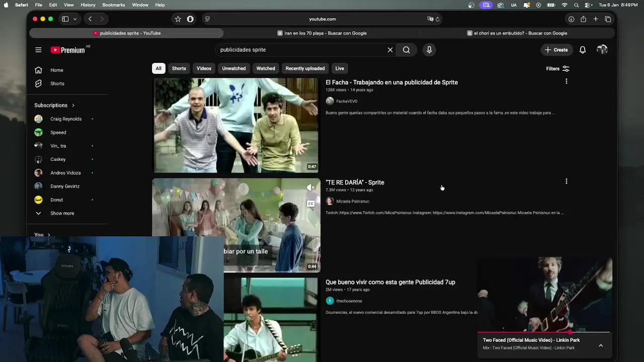
Task: Open a new Safari tab with plus
Action: 596,19
